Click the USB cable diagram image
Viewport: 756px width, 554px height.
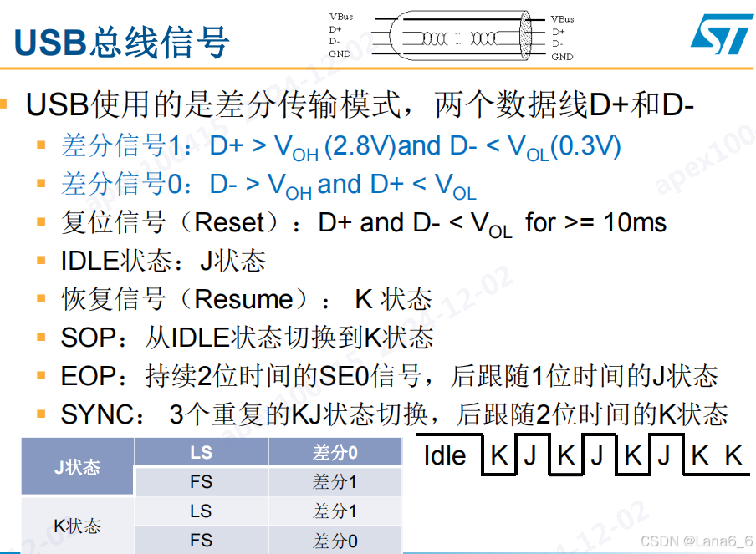pos(452,36)
